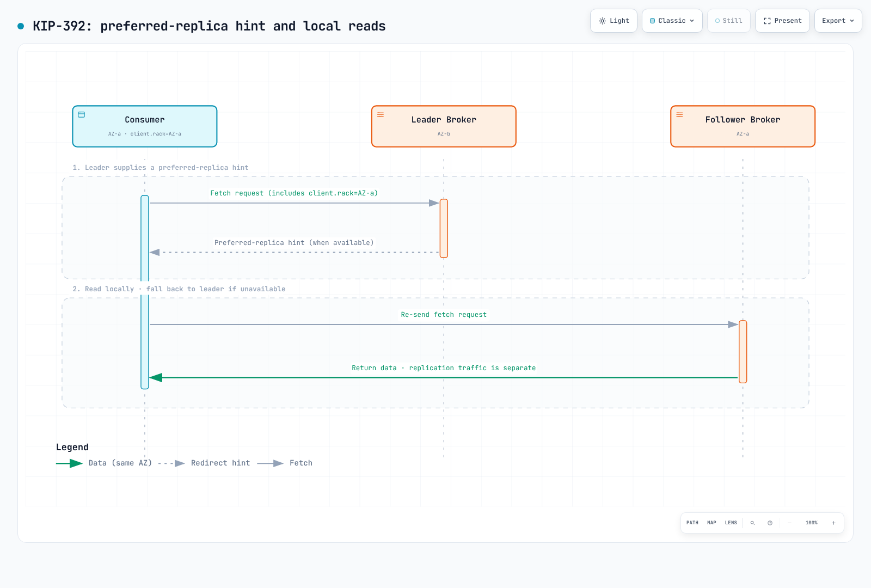Select the Leader Broker box
871x588 pixels.
[444, 126]
